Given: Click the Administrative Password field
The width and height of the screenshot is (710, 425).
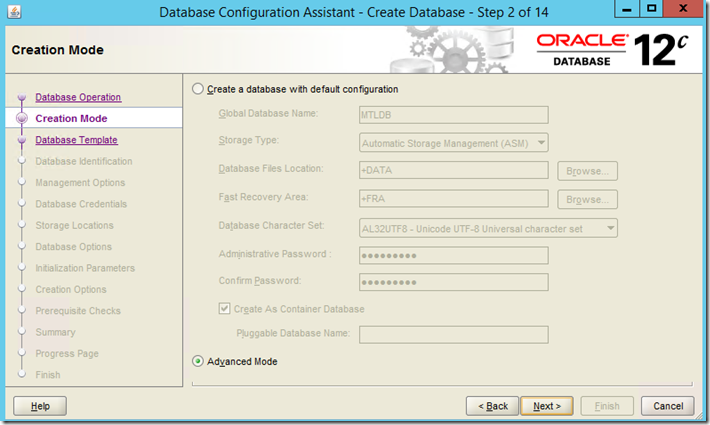Looking at the screenshot, I should (454, 255).
